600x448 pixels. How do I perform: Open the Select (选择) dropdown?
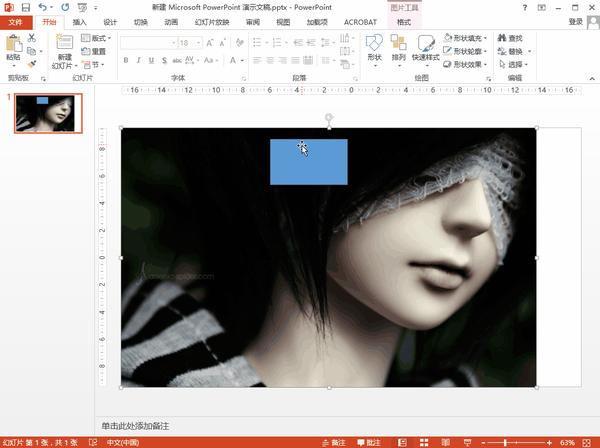click(x=514, y=65)
